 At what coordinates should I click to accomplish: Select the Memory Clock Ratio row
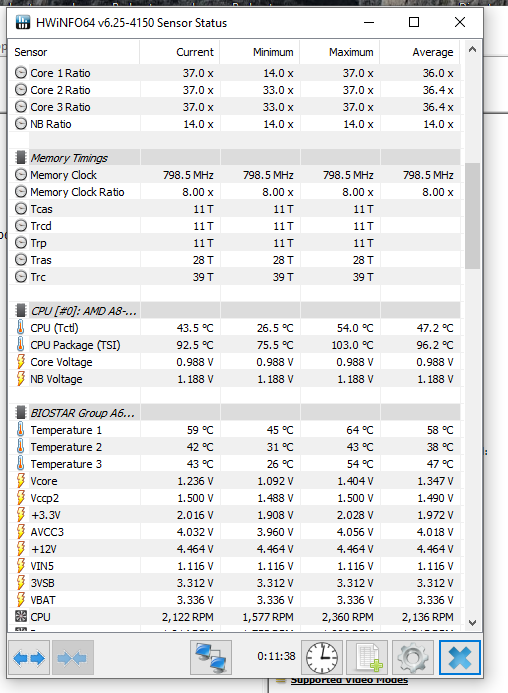pyautogui.click(x=234, y=192)
